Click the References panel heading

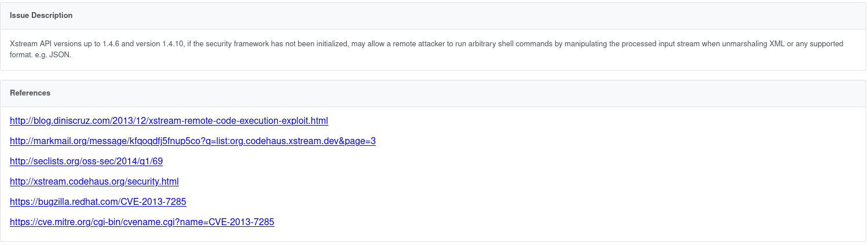click(x=30, y=93)
